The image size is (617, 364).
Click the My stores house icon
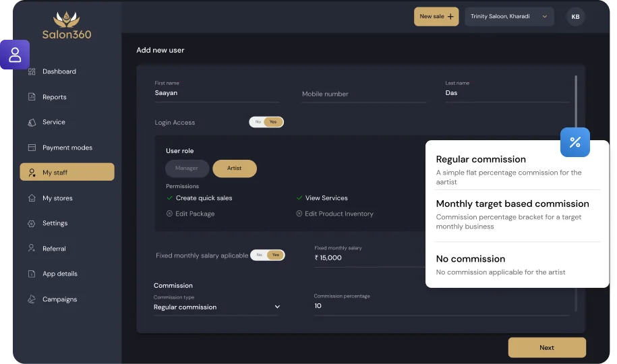pyautogui.click(x=32, y=198)
